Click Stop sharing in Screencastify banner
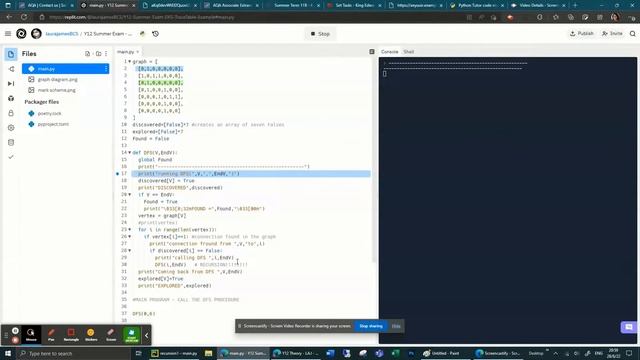Image resolution: width=640 pixels, height=360 pixels. click(371, 326)
